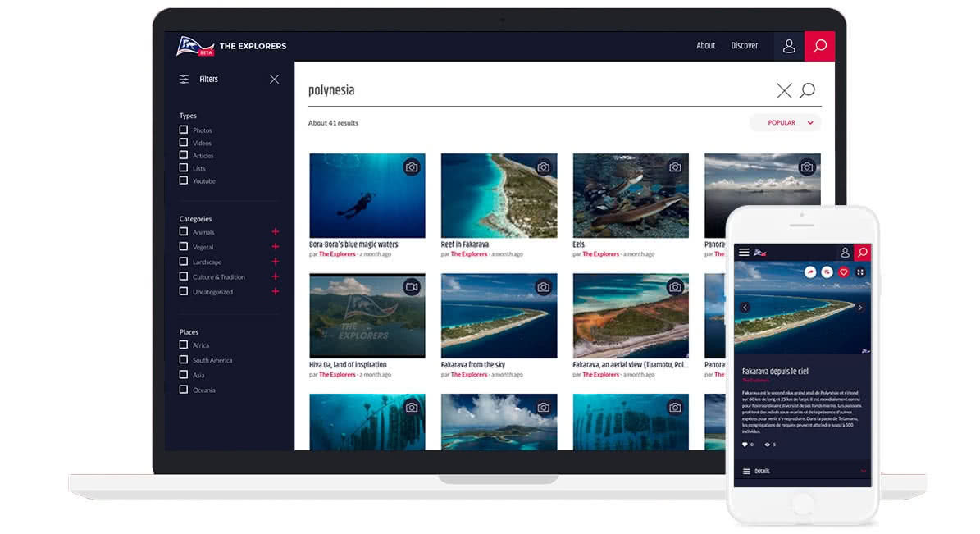Open The Explorers author link under Eels

coord(600,254)
